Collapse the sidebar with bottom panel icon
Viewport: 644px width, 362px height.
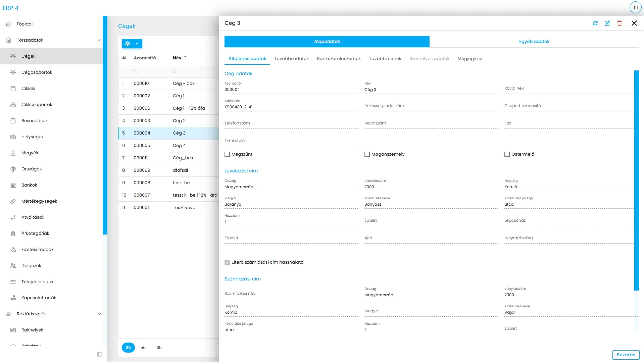coord(99,354)
